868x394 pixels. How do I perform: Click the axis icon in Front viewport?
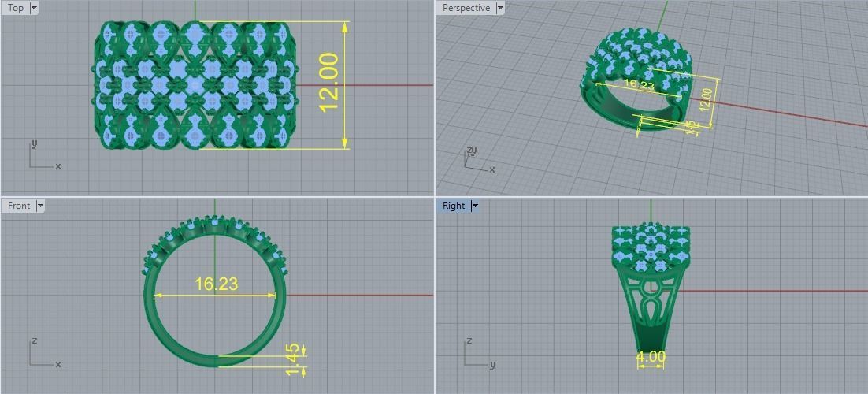click(x=43, y=352)
